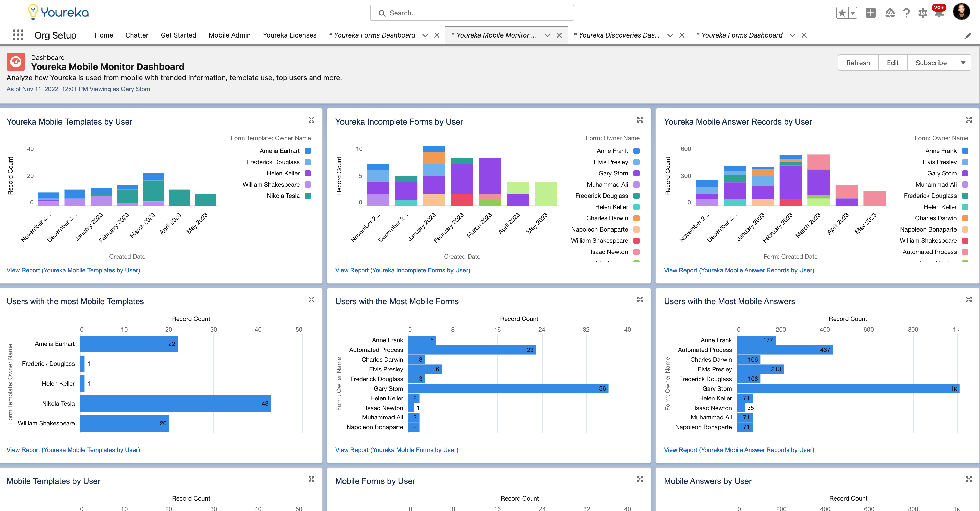Click the Refresh button
The image size is (980, 511).
[x=858, y=63]
